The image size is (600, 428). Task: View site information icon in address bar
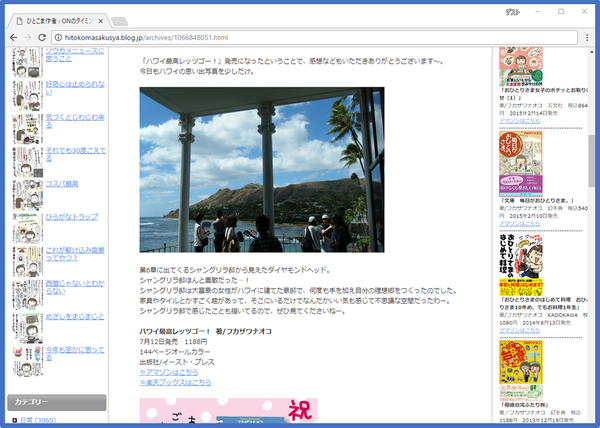[x=58, y=37]
